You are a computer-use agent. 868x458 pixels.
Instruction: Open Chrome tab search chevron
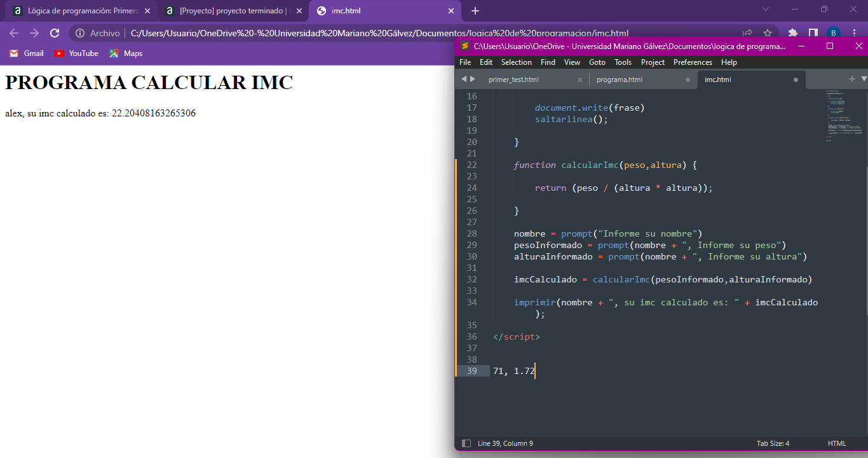(766, 10)
